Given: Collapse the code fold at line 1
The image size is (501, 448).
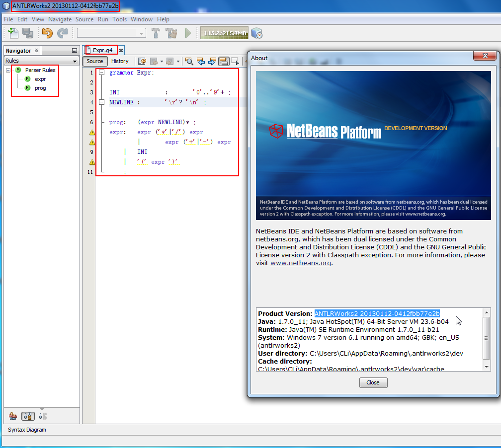Looking at the screenshot, I should click(x=101, y=73).
